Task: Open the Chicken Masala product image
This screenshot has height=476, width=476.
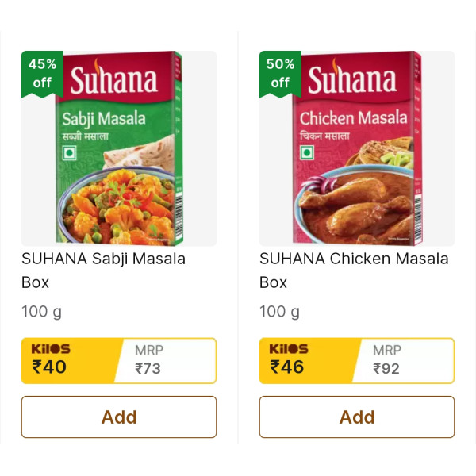Action: 357,148
